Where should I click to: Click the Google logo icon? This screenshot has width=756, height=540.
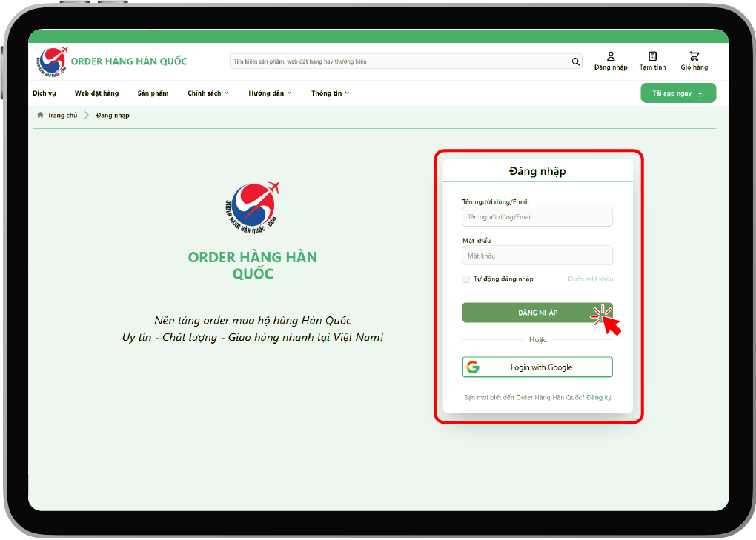tap(473, 367)
